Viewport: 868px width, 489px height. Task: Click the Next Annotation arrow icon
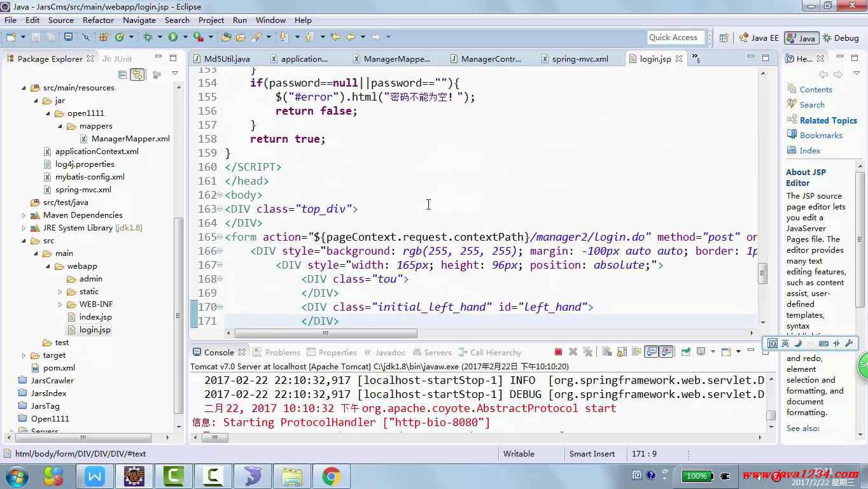tap(283, 38)
